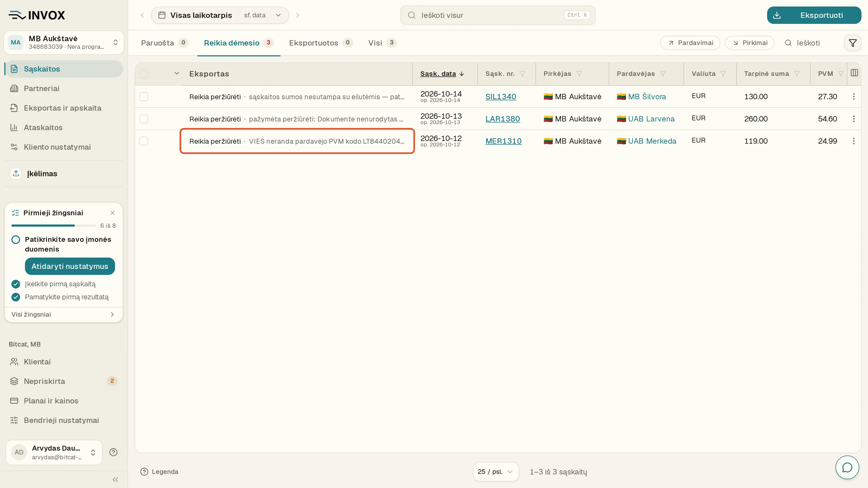868x488 pixels.
Task: Mark 'Patikrinkite savo įmonės duomenis' step circle
Action: click(16, 240)
